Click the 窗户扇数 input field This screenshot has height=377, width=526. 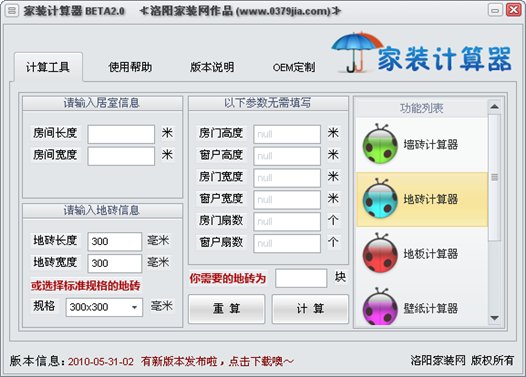click(x=287, y=243)
